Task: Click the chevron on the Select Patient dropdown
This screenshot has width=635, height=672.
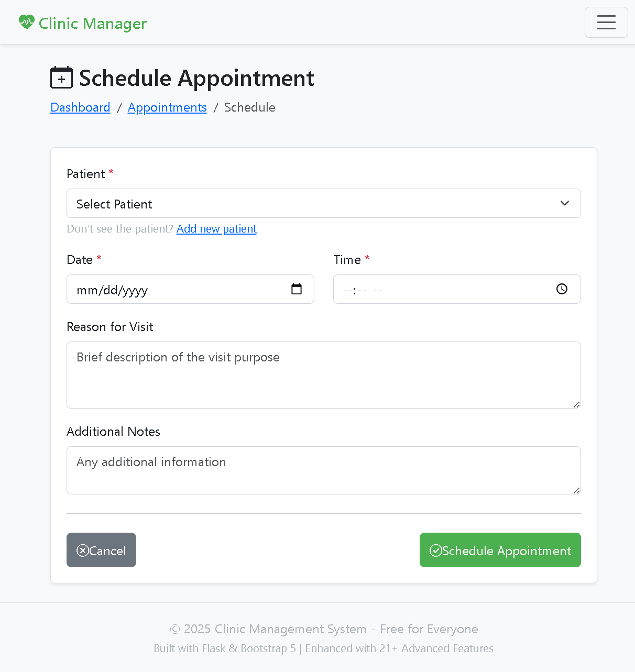Action: tap(564, 203)
